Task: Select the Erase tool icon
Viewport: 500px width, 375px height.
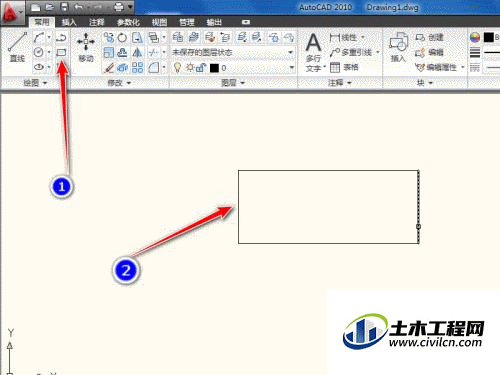Action: (x=108, y=68)
